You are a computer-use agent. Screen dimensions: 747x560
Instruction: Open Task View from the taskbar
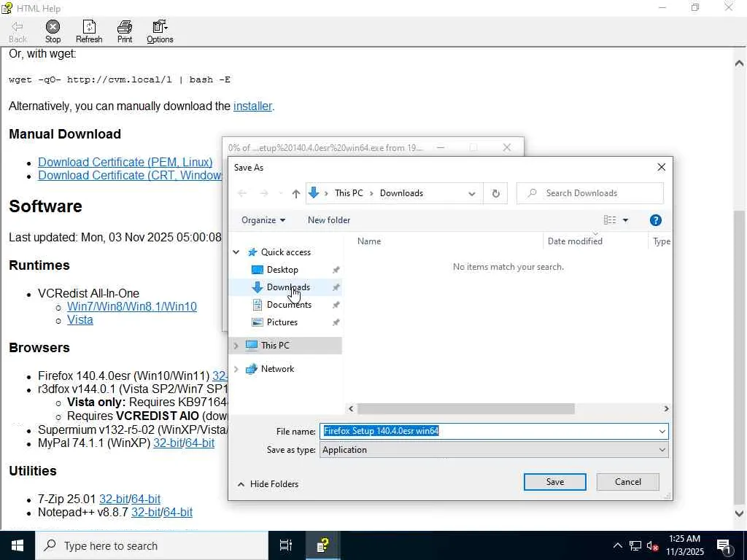285,545
